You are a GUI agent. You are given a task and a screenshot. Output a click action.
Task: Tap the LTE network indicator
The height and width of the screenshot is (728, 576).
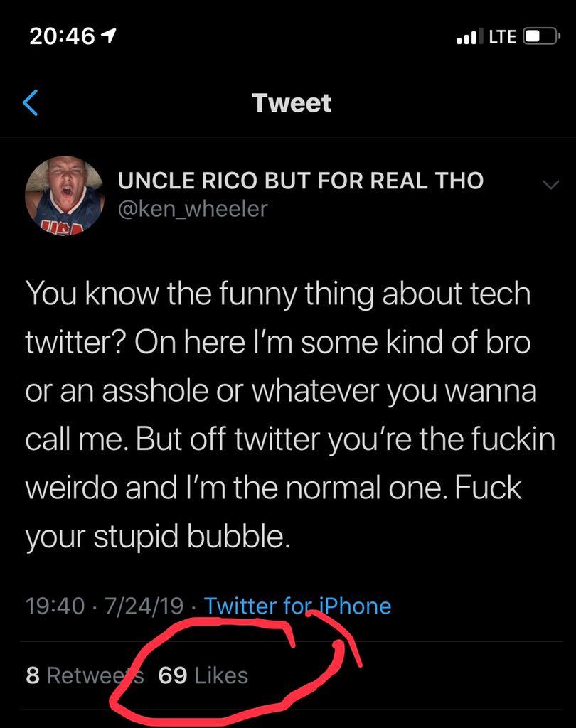point(502,37)
